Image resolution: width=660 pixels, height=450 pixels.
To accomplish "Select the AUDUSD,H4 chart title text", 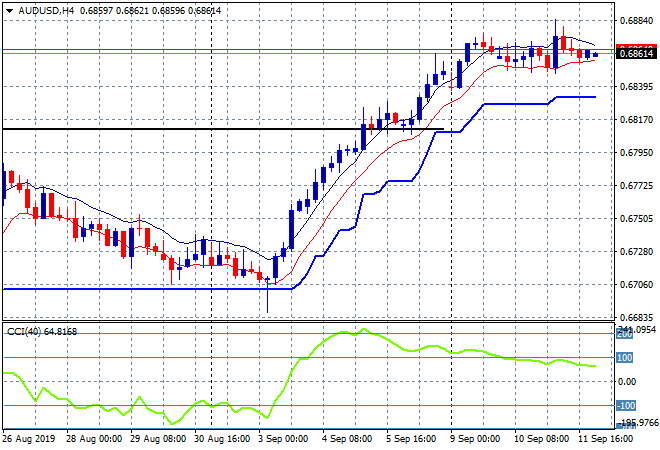I will click(x=46, y=11).
